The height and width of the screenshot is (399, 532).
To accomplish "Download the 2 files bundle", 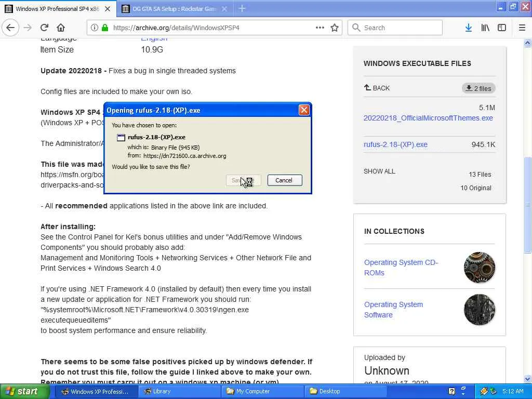I will point(478,88).
